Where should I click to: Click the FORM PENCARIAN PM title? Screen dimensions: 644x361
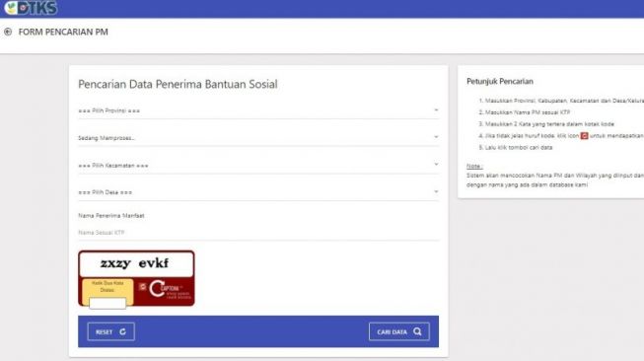(63, 32)
